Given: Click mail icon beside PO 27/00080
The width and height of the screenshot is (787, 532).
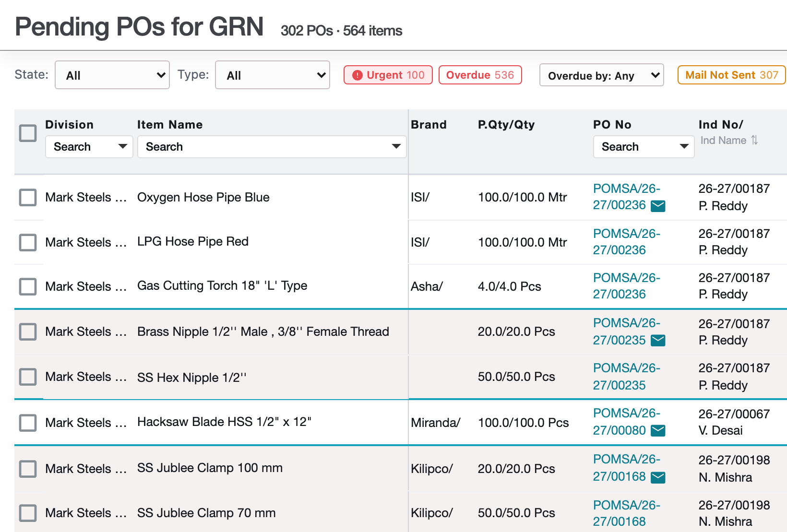Looking at the screenshot, I should pos(658,431).
